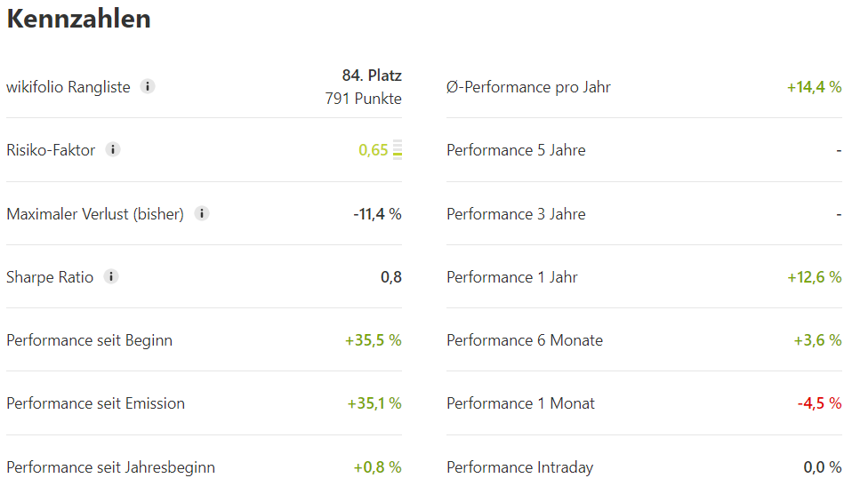868x502 pixels.
Task: Click the Performance Intraday 0,0 % value
Action: point(823,467)
